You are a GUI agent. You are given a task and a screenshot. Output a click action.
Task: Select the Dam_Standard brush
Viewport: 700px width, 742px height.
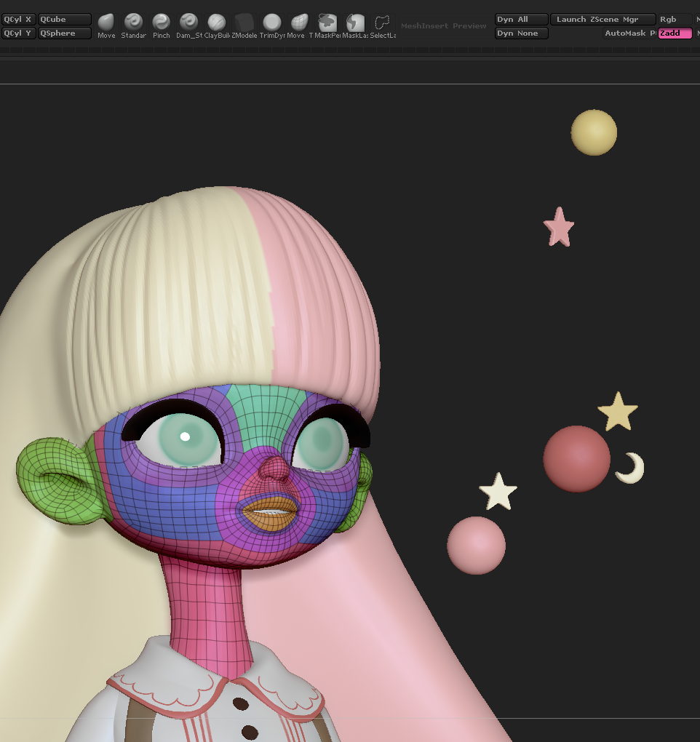tap(189, 26)
